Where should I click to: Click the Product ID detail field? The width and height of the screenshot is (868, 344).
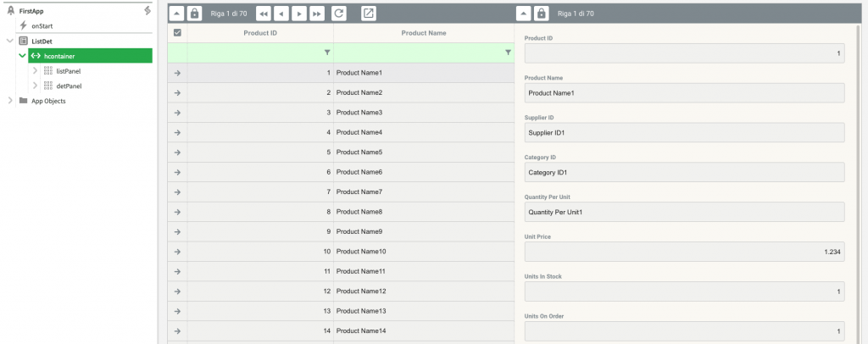(684, 53)
